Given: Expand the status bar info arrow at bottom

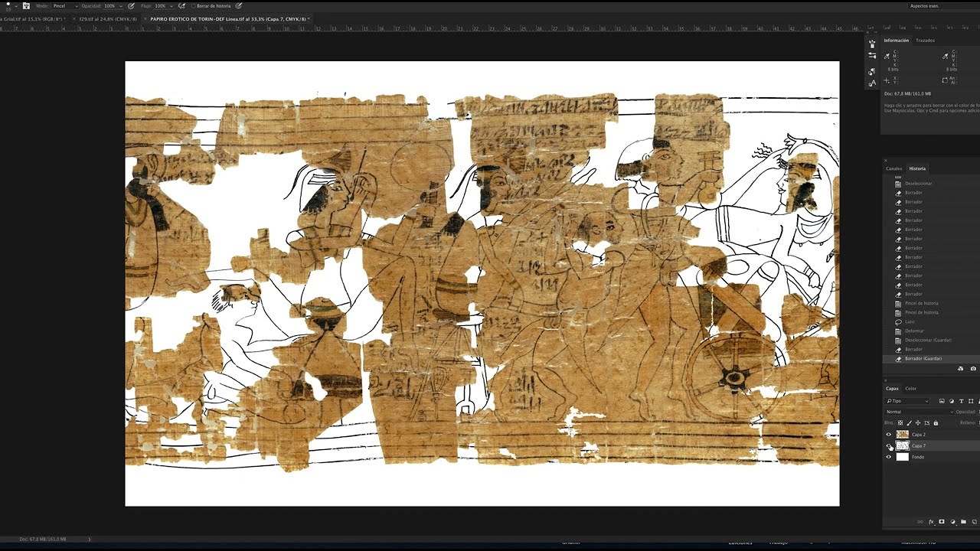Looking at the screenshot, I should (x=90, y=539).
